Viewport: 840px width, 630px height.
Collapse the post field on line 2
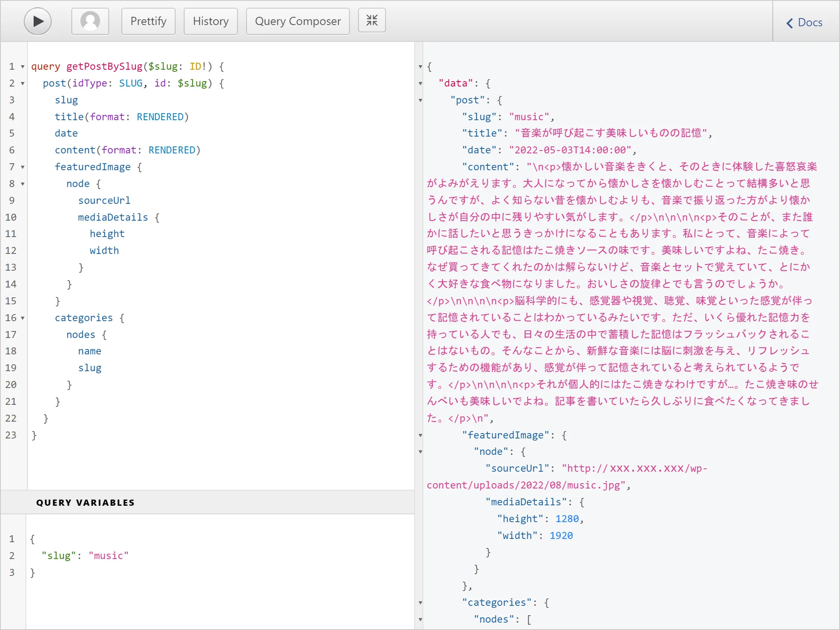(x=23, y=84)
